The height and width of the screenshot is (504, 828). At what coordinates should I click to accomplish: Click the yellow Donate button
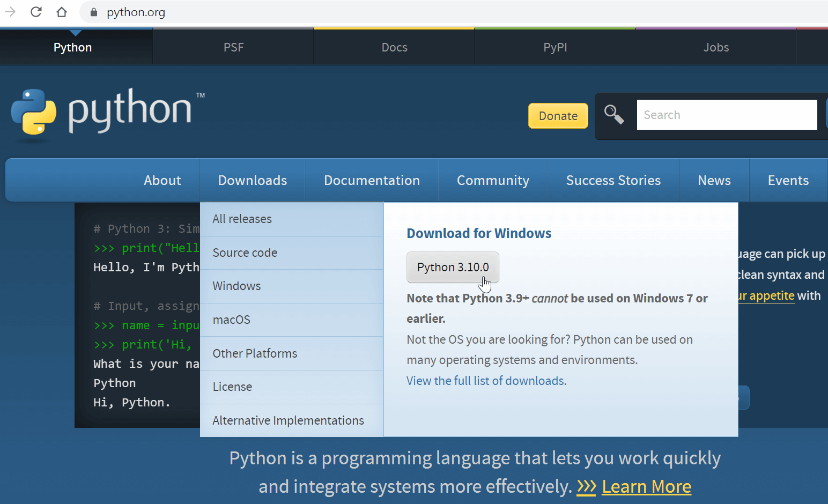[x=558, y=116]
